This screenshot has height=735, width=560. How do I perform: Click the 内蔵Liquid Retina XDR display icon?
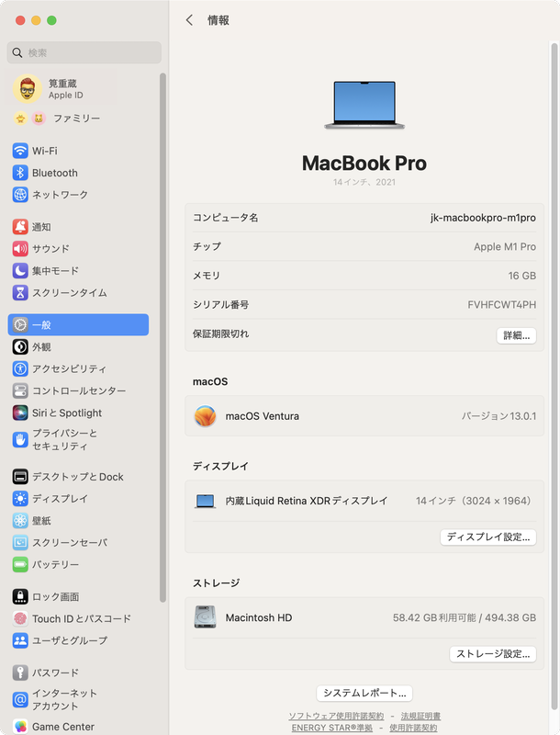pyautogui.click(x=205, y=501)
